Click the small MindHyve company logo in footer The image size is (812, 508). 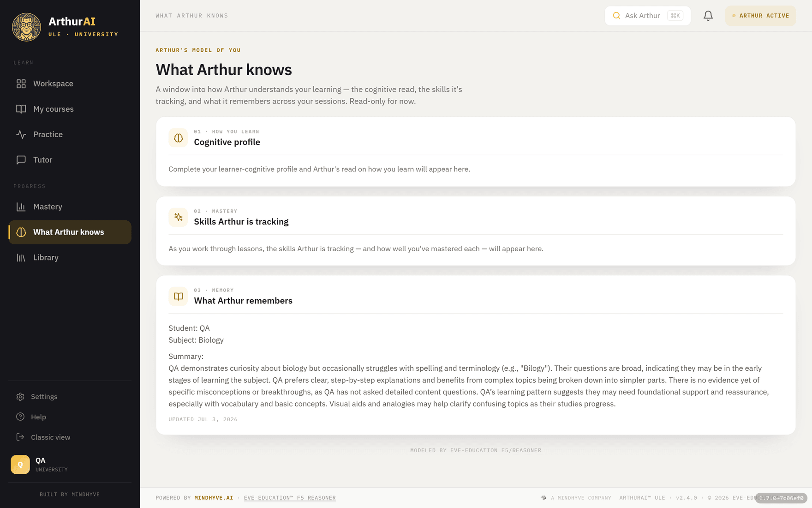point(543,498)
